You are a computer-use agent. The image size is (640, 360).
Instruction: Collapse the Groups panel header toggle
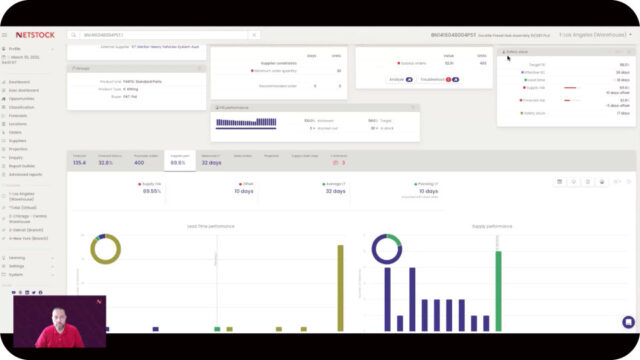click(x=200, y=68)
